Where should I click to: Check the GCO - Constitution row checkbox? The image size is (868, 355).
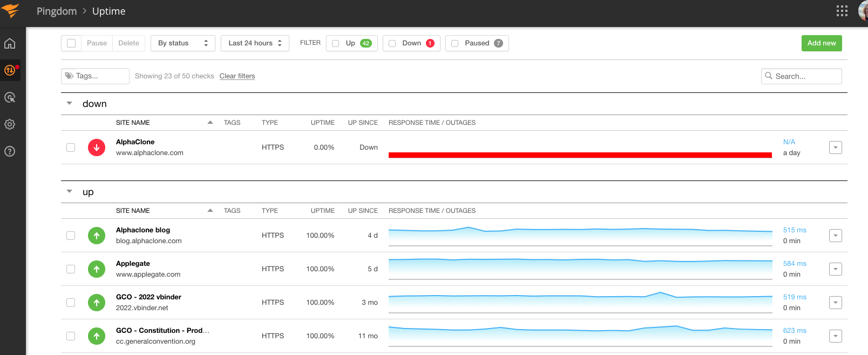point(71,336)
